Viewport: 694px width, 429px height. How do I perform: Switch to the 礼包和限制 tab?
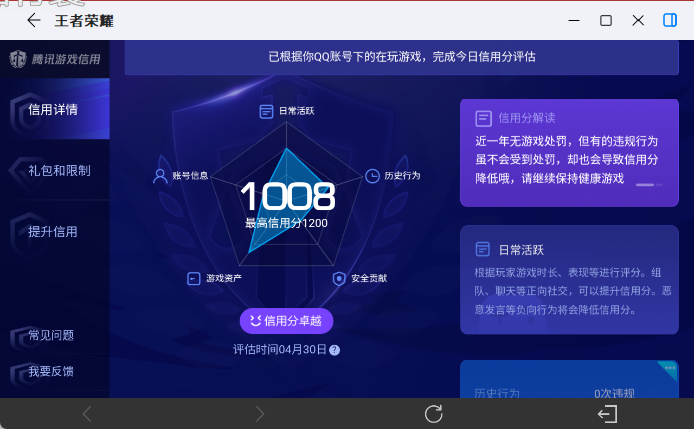pyautogui.click(x=55, y=170)
